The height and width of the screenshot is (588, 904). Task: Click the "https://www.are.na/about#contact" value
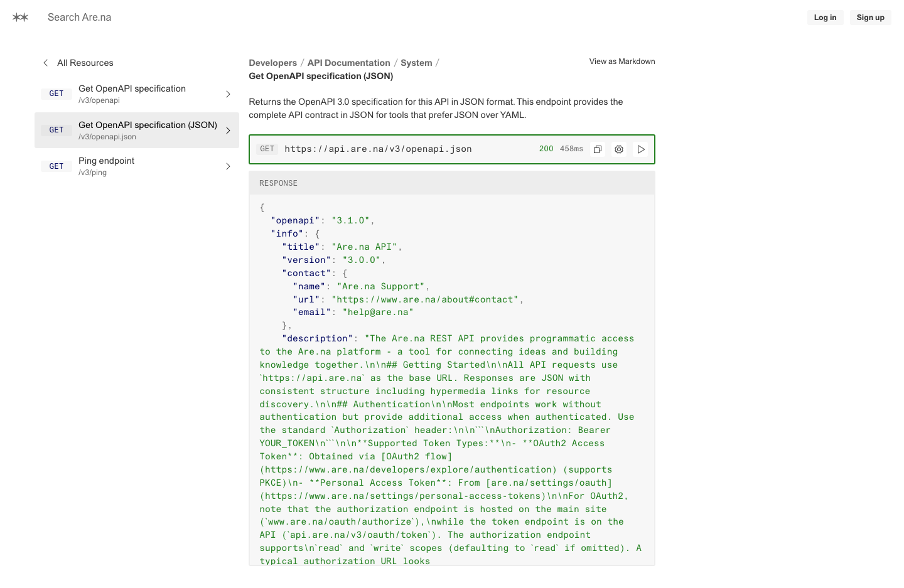425,300
